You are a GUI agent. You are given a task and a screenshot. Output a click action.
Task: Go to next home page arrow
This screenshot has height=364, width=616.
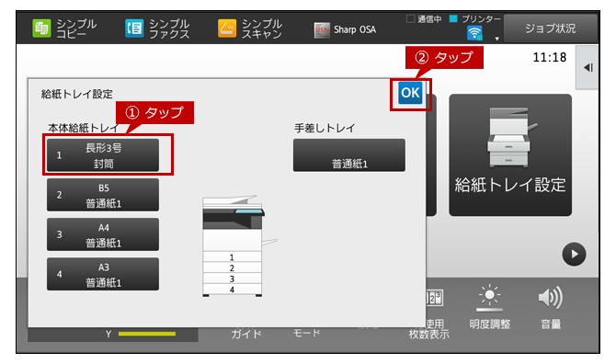point(574,254)
